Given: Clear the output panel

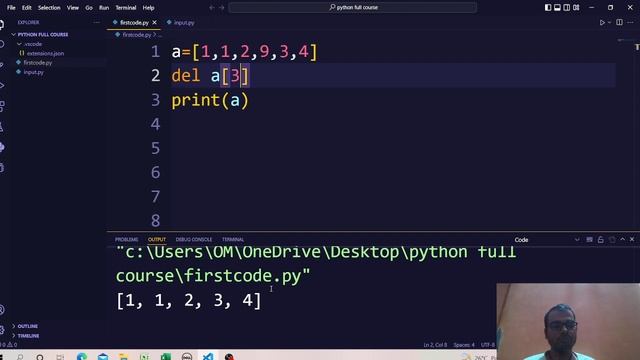Looking at the screenshot, I should (589, 240).
